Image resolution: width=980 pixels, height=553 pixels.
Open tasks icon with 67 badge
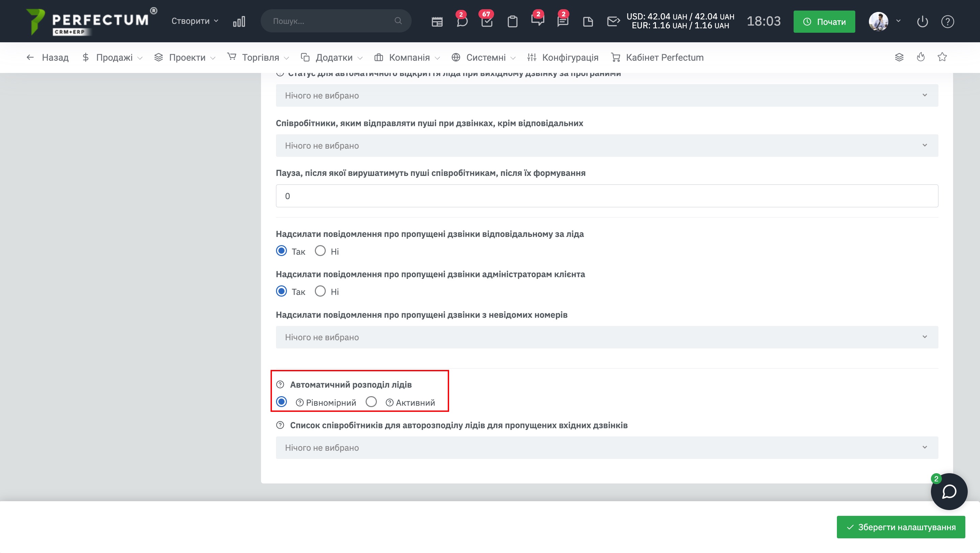(x=487, y=21)
